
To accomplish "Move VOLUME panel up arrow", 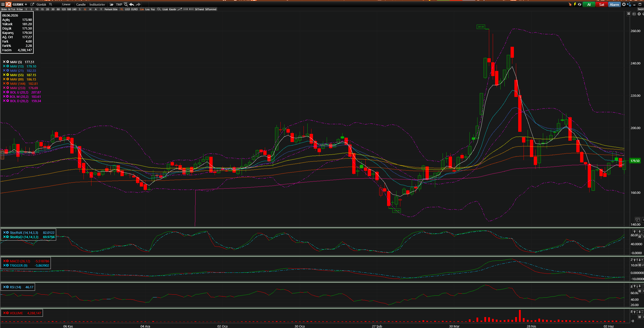I will (x=635, y=312).
